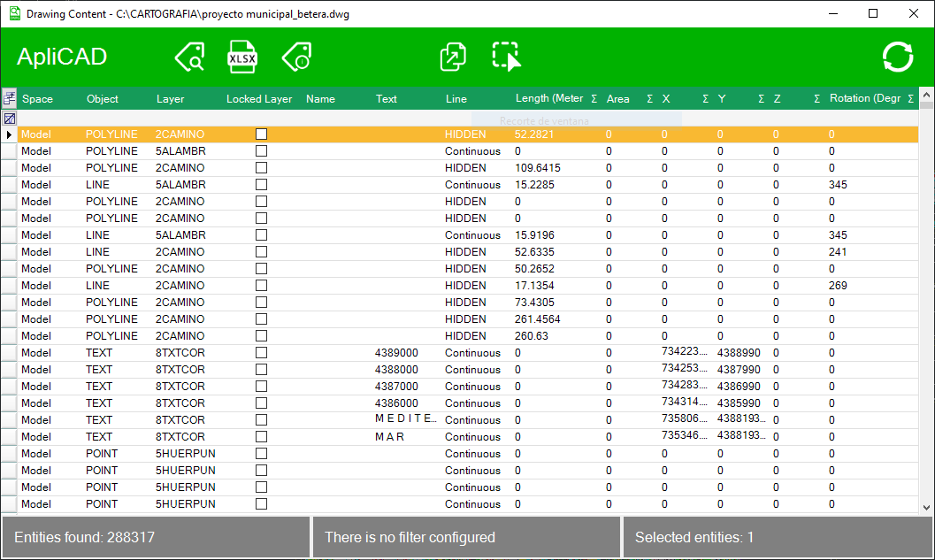Toggle Locked Layer checkbox on first POLYLINE row
This screenshot has width=935, height=560.
point(261,134)
